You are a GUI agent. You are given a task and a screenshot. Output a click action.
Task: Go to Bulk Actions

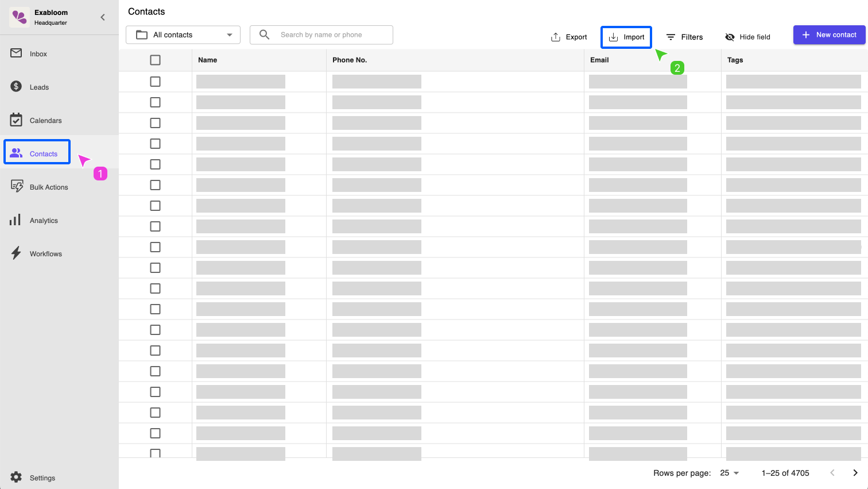pyautogui.click(x=49, y=187)
